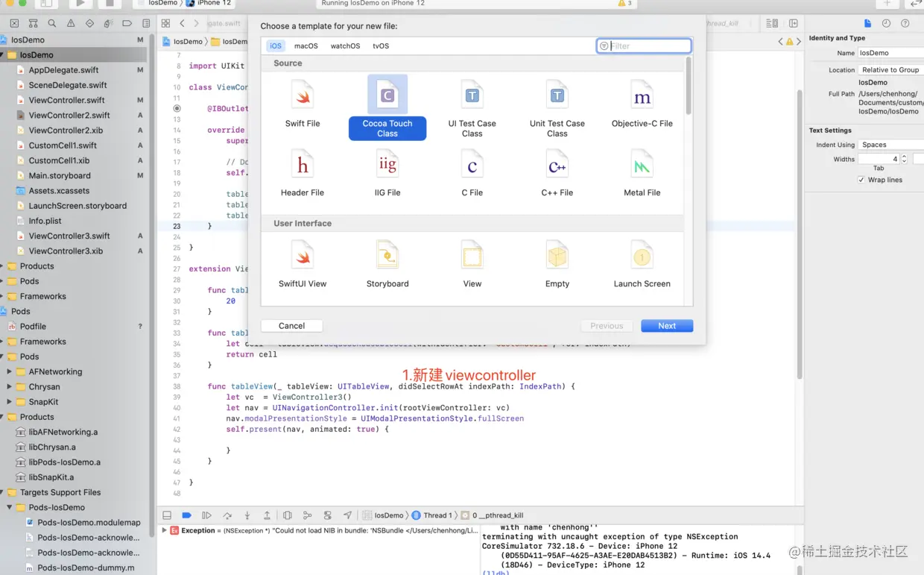Image resolution: width=924 pixels, height=575 pixels.
Task: Click the Cancel button in template dialog
Action: point(291,326)
